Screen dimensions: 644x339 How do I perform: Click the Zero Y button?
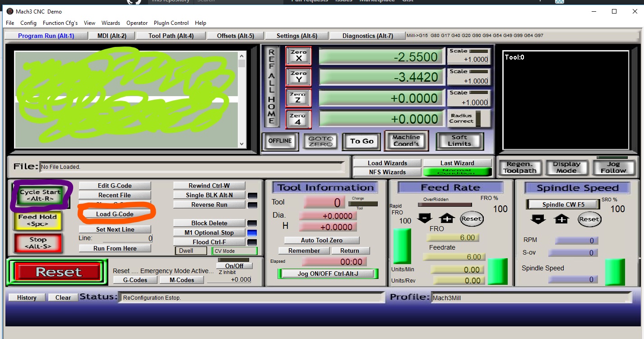coord(298,77)
